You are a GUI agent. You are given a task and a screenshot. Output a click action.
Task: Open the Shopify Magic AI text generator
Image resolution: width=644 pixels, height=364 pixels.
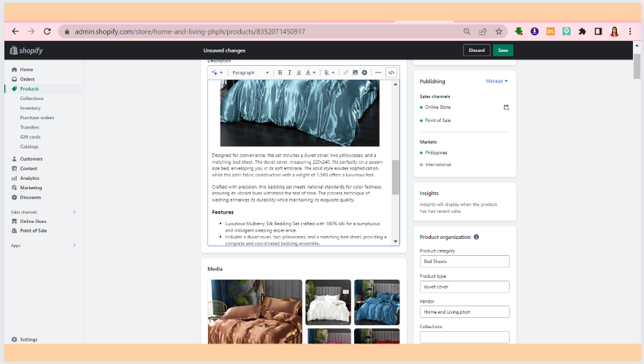(x=217, y=73)
